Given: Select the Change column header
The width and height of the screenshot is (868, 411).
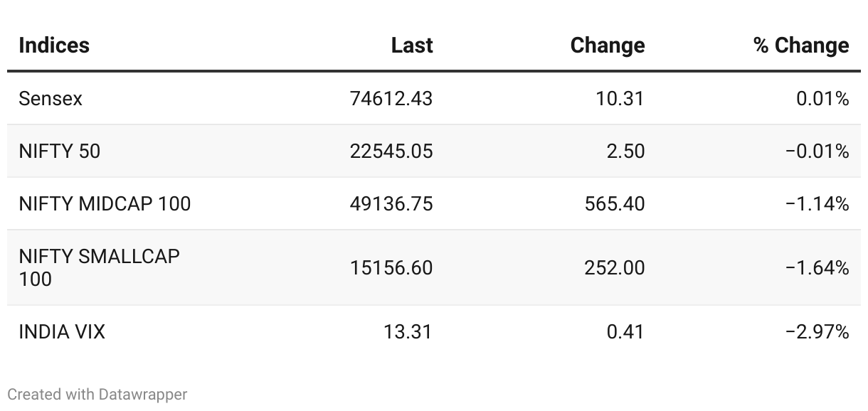Looking at the screenshot, I should (607, 46).
